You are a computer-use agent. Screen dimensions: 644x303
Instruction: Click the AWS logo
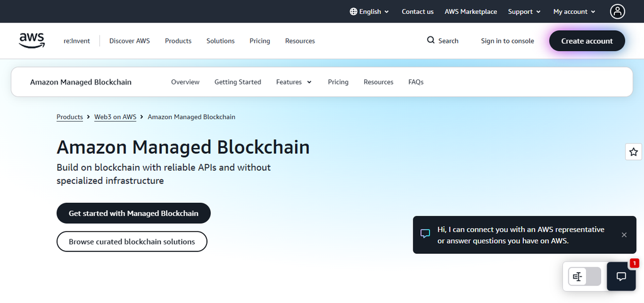click(x=31, y=41)
